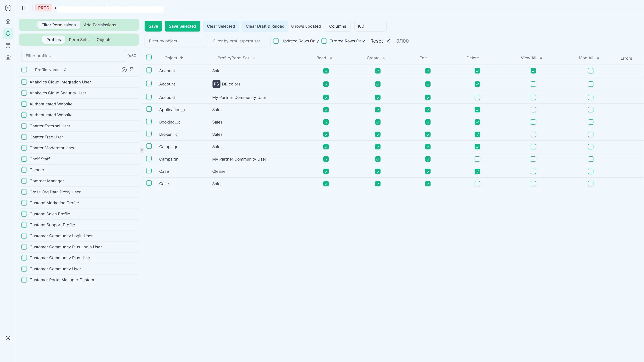Sort table by the Read column
The image size is (644, 362).
pyautogui.click(x=331, y=58)
